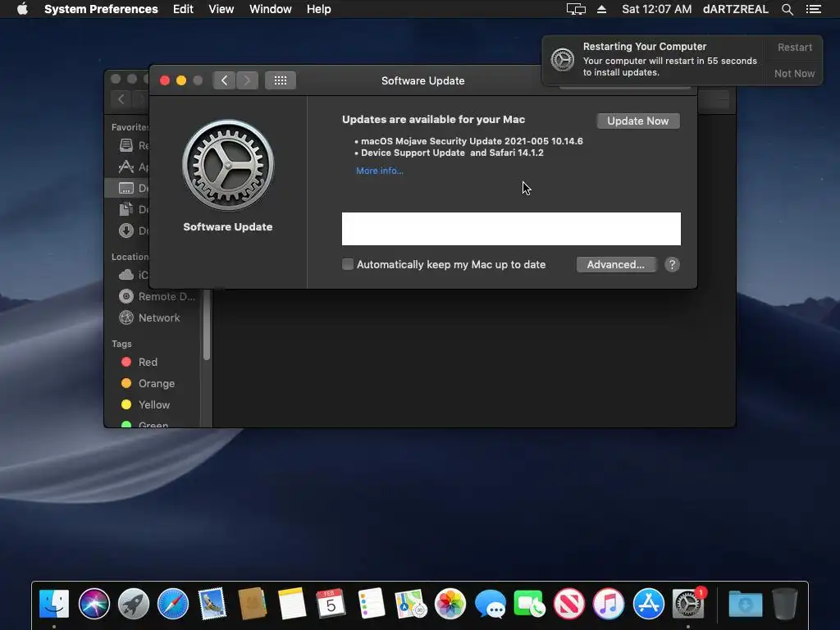
Task: Launch Siri from the Dock
Action: pos(94,604)
